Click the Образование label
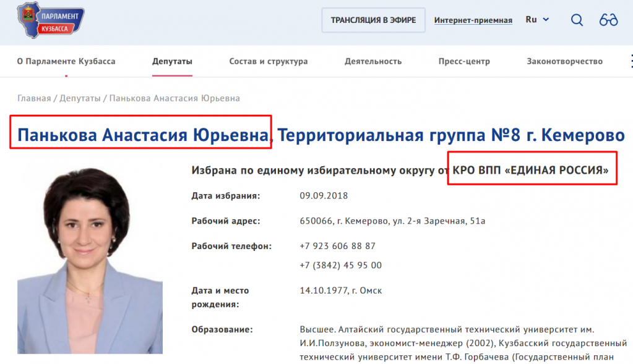Viewport: 633px width, 364px height. [x=222, y=330]
